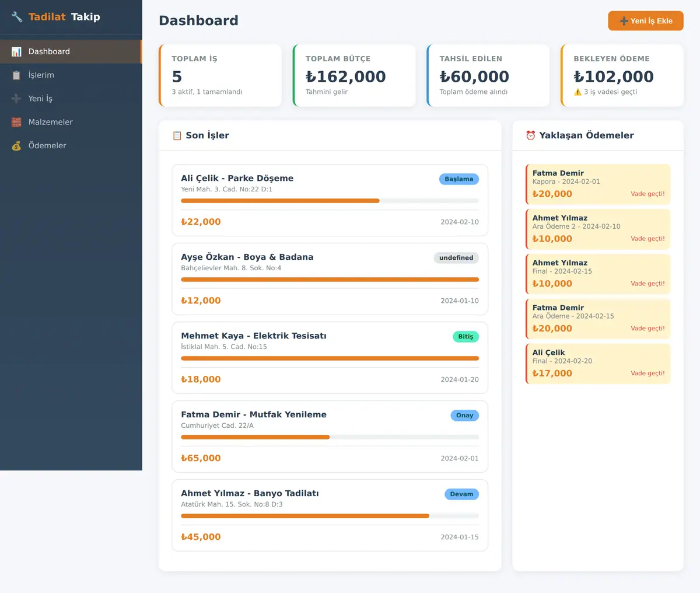This screenshot has width=700, height=593.
Task: Click the Yeni İş plus icon in sidebar
Action: pos(16,99)
